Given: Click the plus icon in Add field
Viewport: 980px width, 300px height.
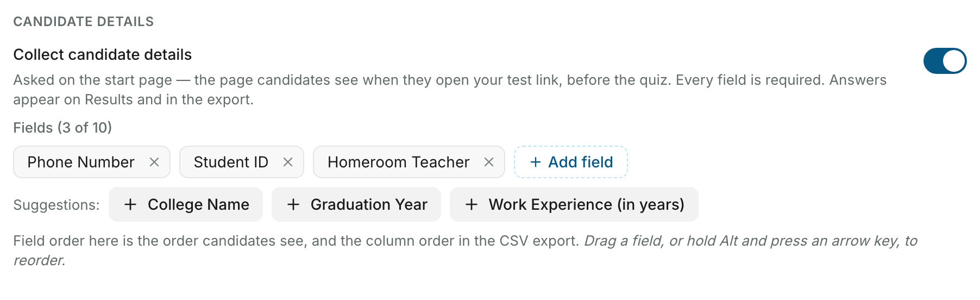Looking at the screenshot, I should pyautogui.click(x=536, y=162).
